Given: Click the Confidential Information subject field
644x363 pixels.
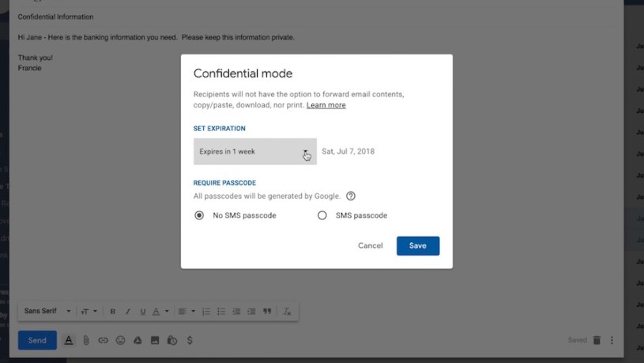Looking at the screenshot, I should 55,17.
